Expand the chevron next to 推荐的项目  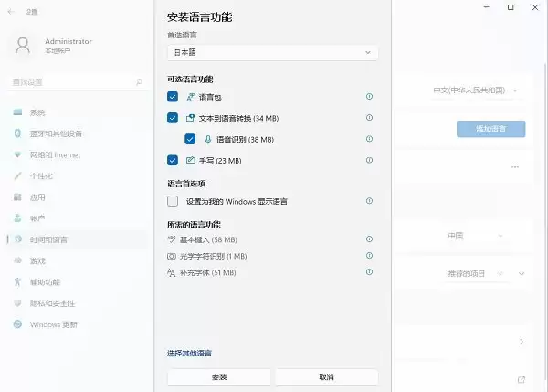522,273
